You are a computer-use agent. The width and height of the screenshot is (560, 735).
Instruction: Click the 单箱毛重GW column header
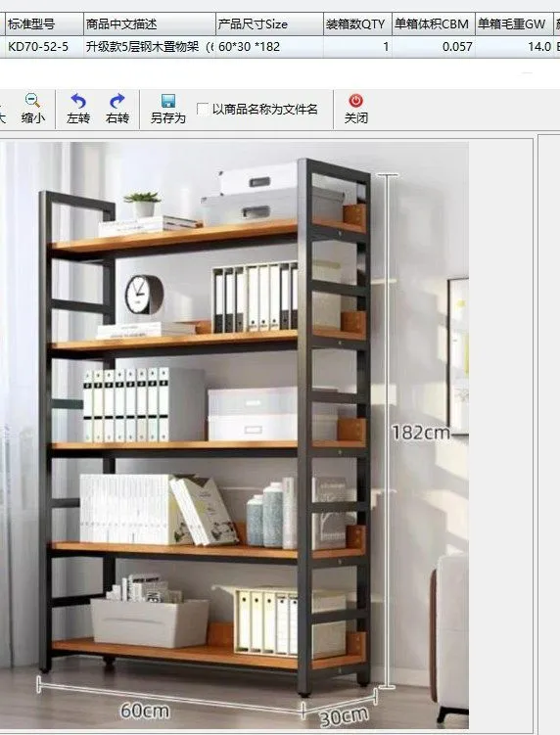515,23
